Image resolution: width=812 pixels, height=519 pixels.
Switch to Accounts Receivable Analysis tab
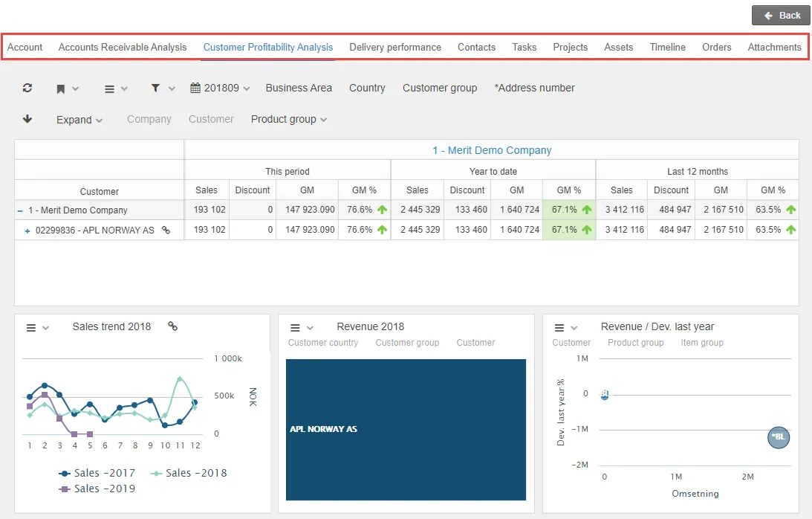pos(123,47)
